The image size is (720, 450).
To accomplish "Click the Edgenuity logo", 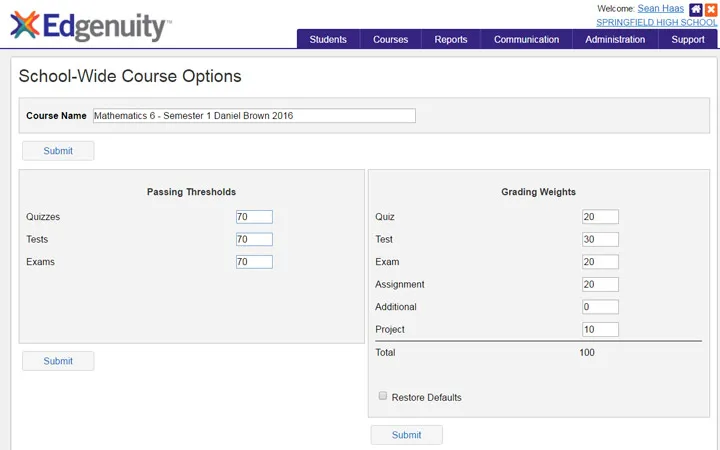I will [x=90, y=25].
